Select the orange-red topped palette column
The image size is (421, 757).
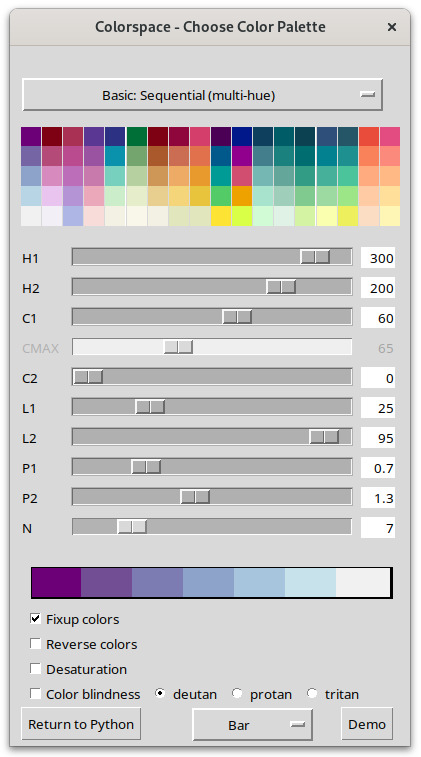click(369, 176)
